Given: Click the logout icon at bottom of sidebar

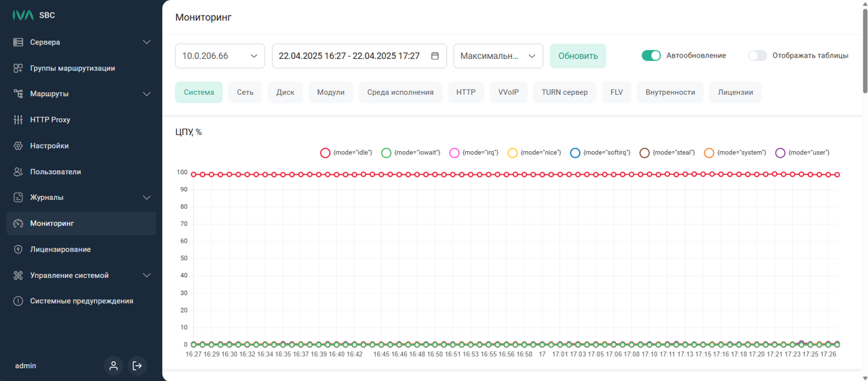Looking at the screenshot, I should (x=137, y=366).
